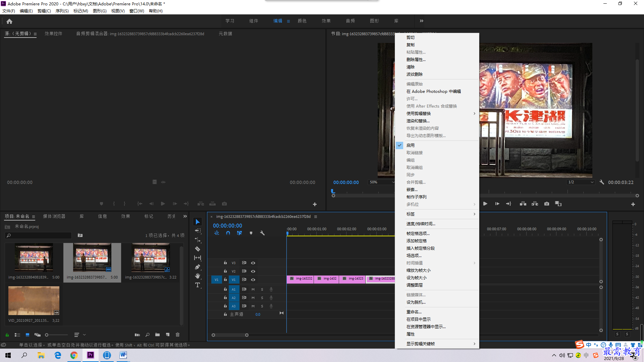Adjust the timeline zoom scroll bar
The image size is (644, 362).
coord(230,335)
